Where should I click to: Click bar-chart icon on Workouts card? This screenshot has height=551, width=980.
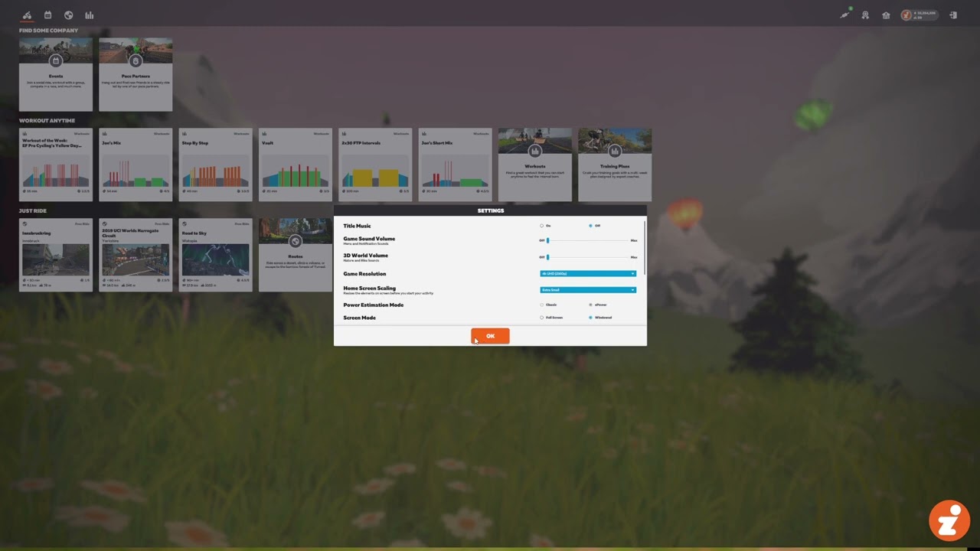(x=535, y=152)
